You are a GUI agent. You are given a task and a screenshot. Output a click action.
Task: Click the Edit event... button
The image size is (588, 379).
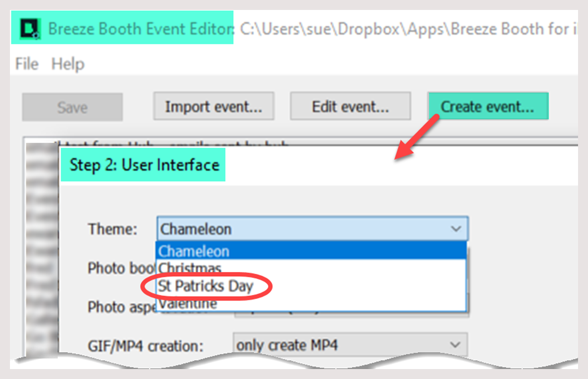tap(350, 106)
